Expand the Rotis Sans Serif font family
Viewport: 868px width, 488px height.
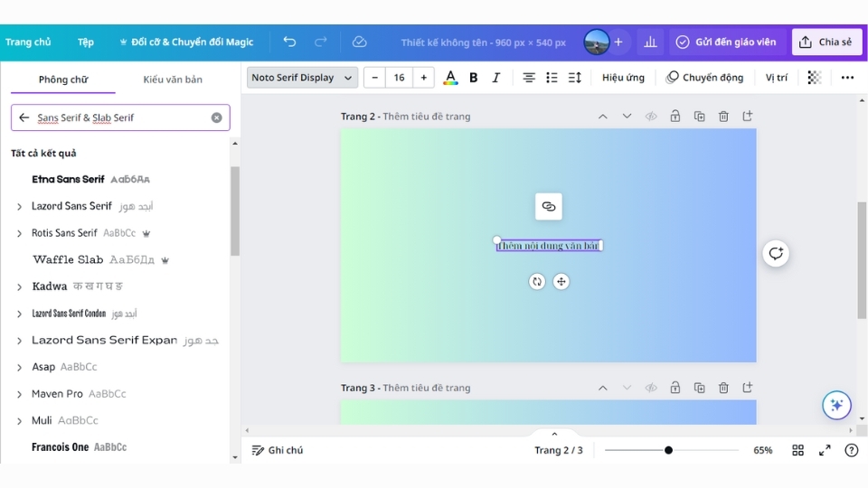pos(19,233)
